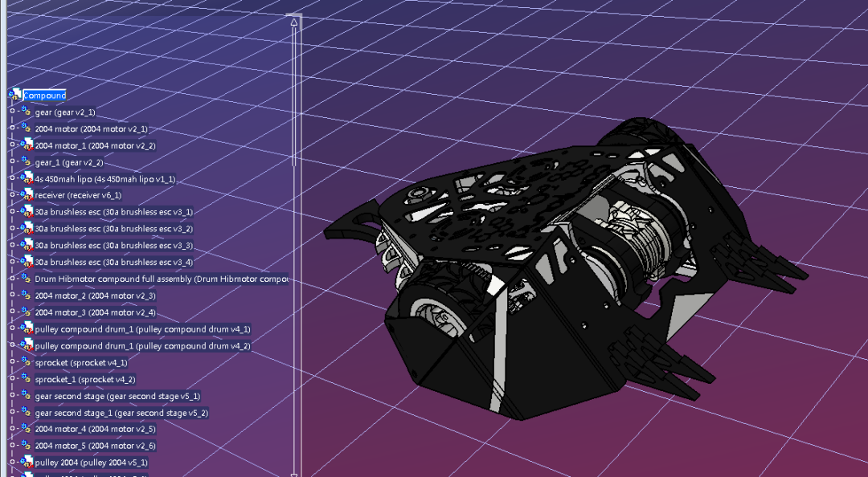Image resolution: width=868 pixels, height=477 pixels.
Task: Expand the receiver (receiver v6_1) node
Action: click(12, 194)
